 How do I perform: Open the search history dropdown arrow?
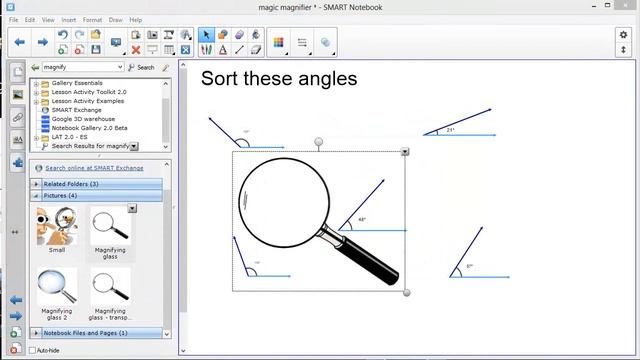tap(120, 67)
